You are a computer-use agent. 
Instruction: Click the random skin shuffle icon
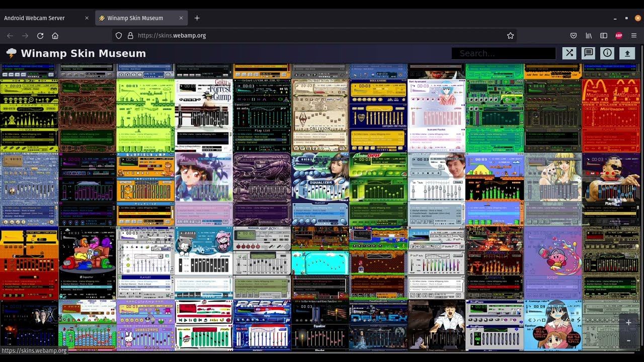point(569,53)
